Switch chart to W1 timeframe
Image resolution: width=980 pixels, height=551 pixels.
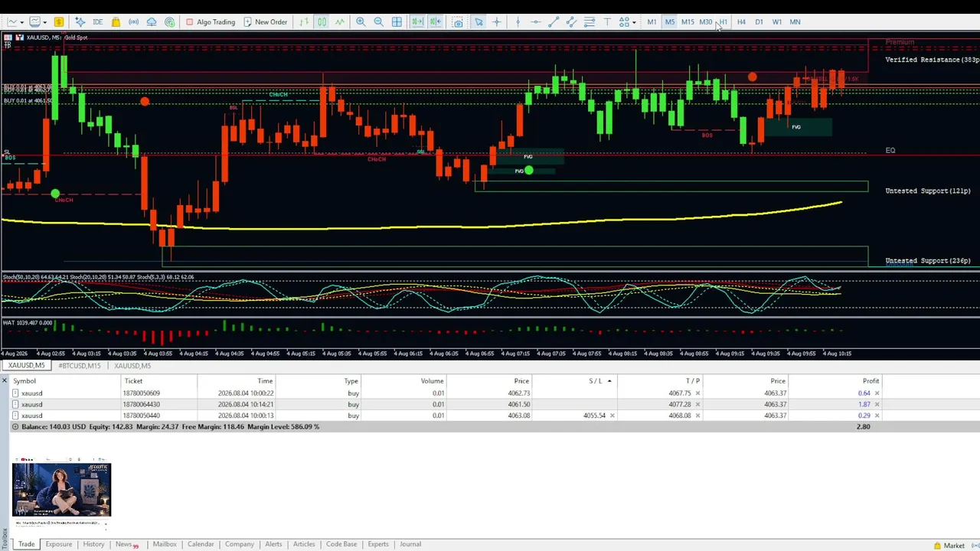777,22
